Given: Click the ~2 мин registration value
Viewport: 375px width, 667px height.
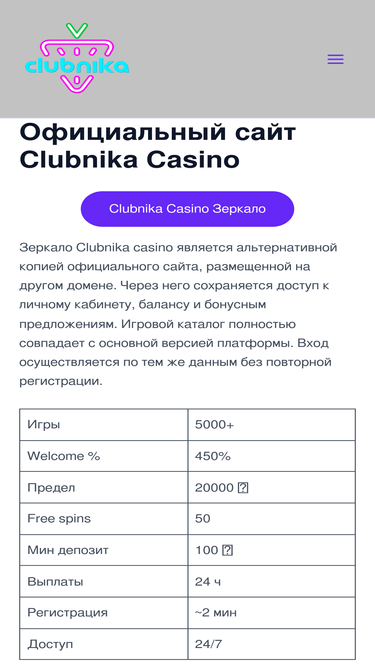Looking at the screenshot, I should [216, 613].
